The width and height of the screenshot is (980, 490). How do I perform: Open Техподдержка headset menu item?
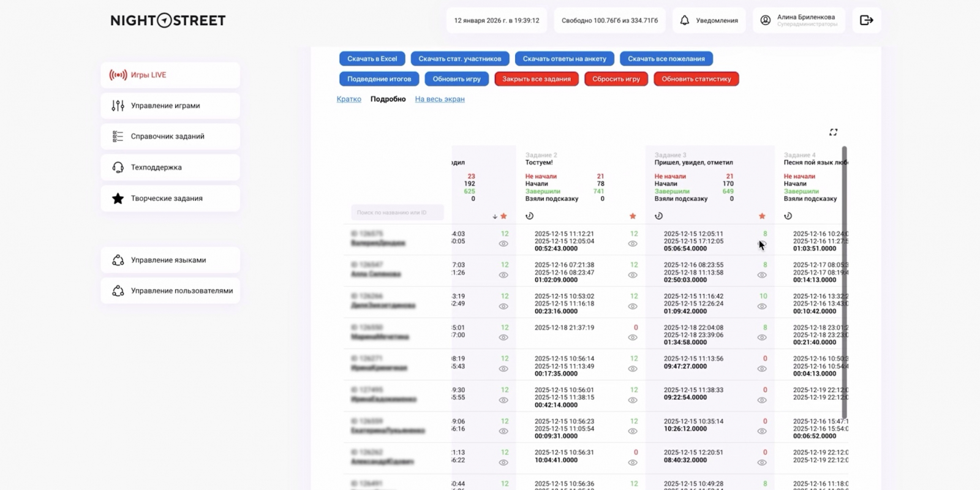click(x=170, y=167)
